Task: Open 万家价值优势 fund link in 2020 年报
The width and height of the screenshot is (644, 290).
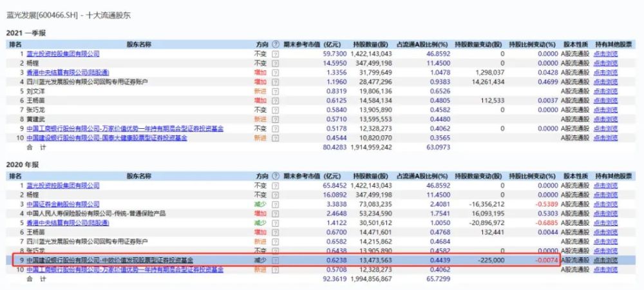Action: pyautogui.click(x=126, y=270)
